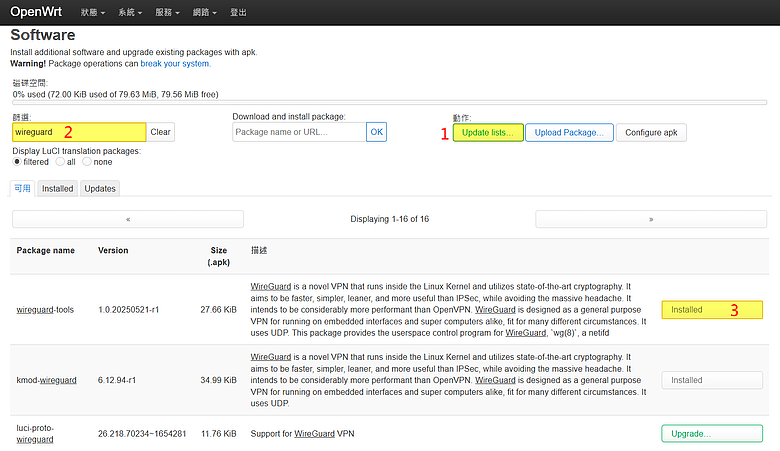Click the Package name column header

pos(45,250)
